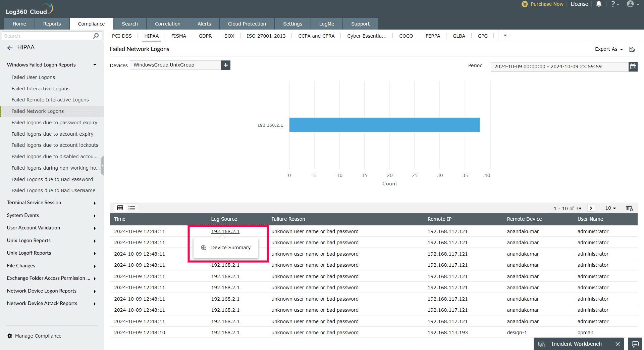Open the period calendar picker
This screenshot has height=350, width=644.
click(633, 67)
